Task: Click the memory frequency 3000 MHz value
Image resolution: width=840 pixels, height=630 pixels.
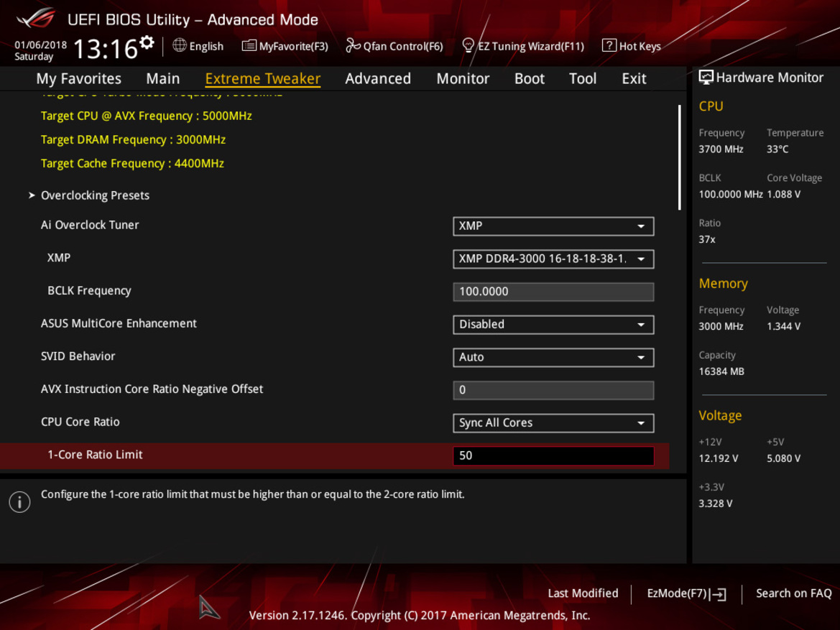Action: 721,327
